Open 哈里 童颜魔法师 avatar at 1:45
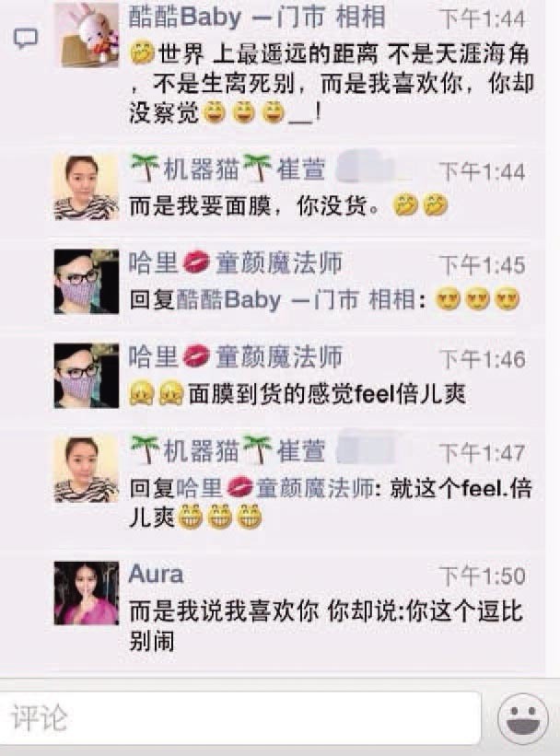The width and height of the screenshot is (560, 756). point(87,282)
